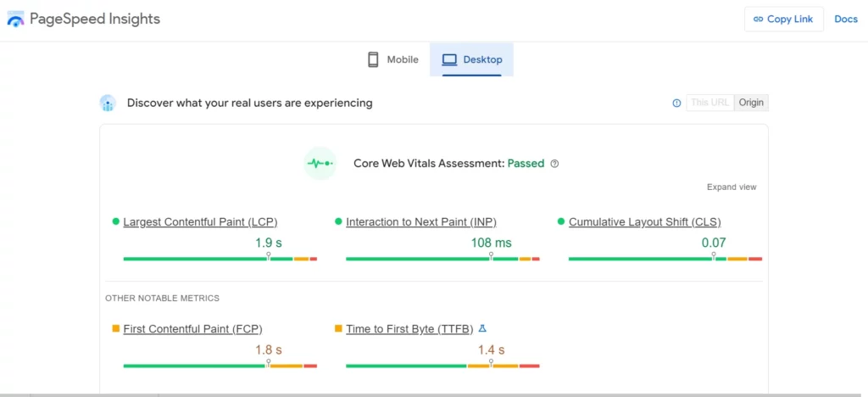Click the INP distribution bar
Screen dimensions: 868x397
pos(442,259)
